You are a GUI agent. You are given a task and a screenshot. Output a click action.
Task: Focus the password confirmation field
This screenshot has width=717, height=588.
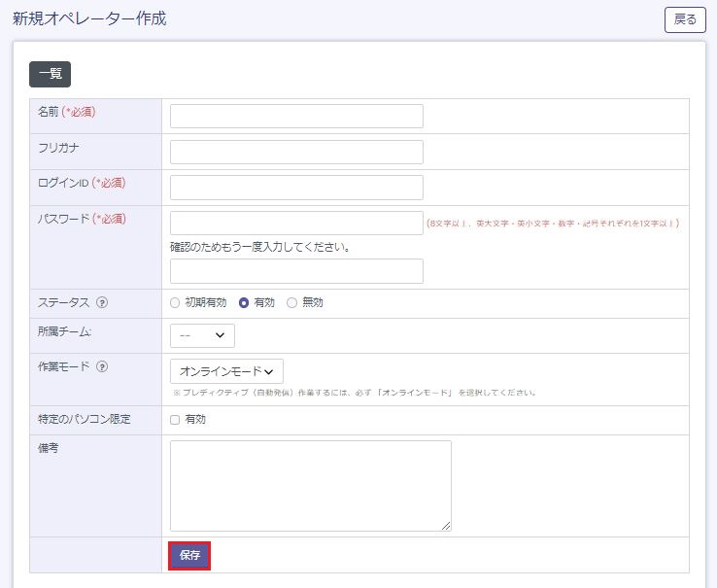pos(296,271)
